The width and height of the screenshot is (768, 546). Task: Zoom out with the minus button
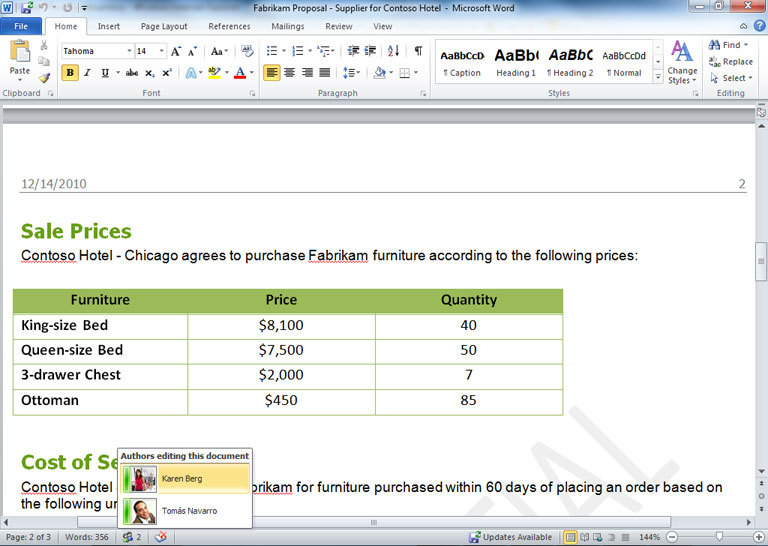tap(672, 537)
